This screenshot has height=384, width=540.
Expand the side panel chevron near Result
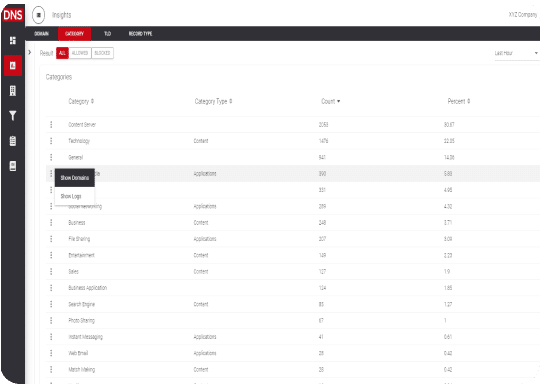[x=30, y=52]
